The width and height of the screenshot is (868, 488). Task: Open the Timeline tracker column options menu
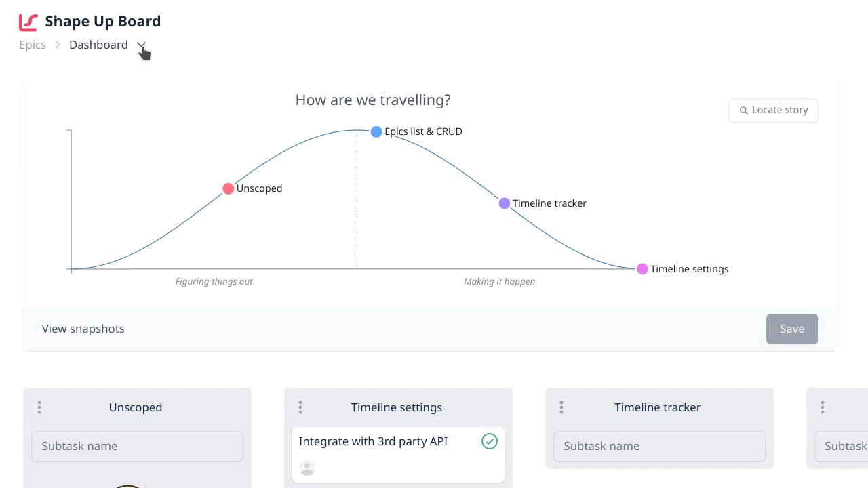[561, 407]
